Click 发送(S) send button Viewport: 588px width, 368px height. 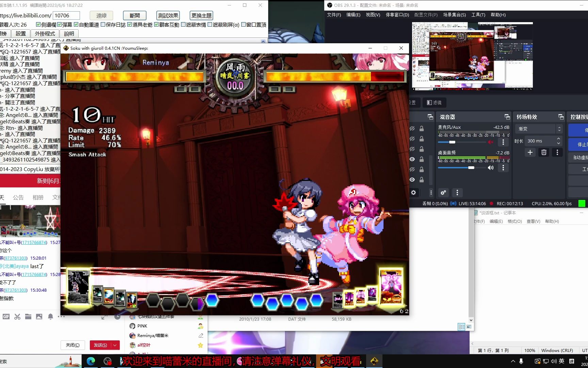coord(100,345)
